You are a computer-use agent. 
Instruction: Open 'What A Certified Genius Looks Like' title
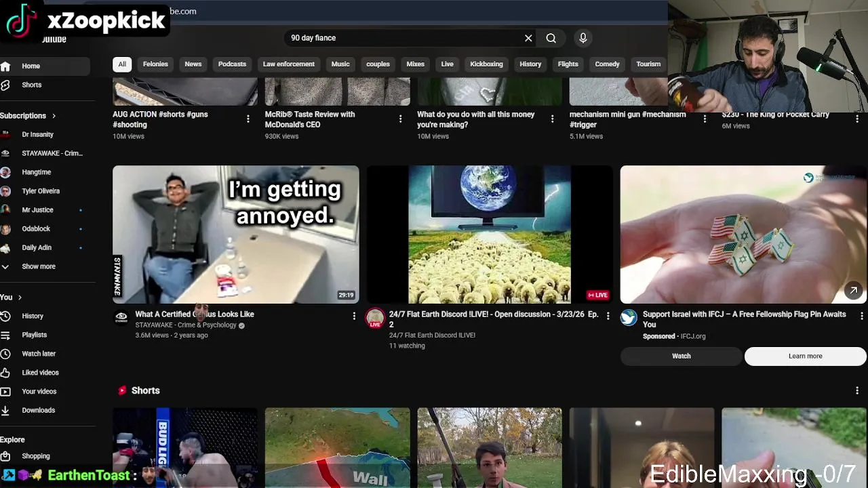[x=195, y=314]
